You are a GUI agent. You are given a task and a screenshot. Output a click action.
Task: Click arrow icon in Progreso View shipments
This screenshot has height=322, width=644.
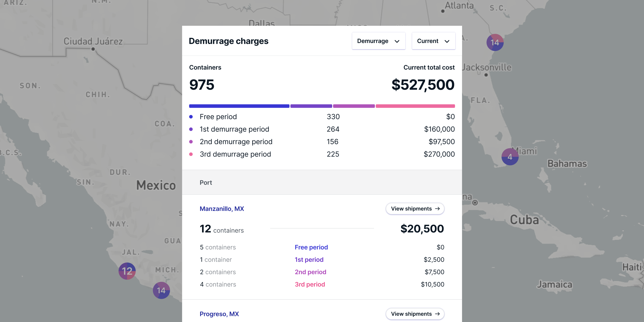pos(437,314)
